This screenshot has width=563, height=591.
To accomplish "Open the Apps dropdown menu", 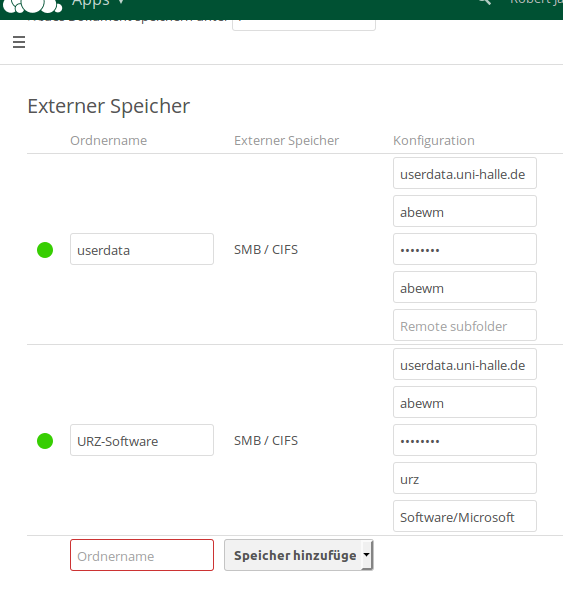I will tap(98, 3).
